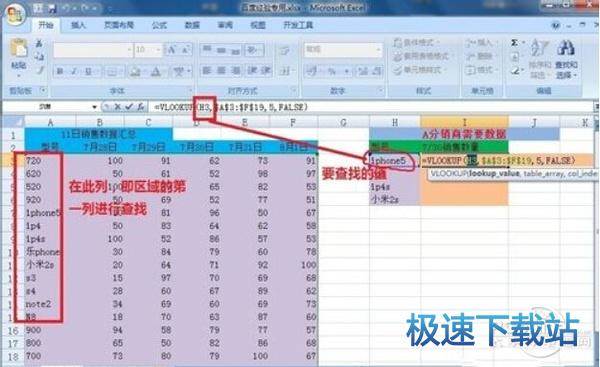Click the 条件格式 button
This screenshot has height=367, width=600.
[417, 42]
